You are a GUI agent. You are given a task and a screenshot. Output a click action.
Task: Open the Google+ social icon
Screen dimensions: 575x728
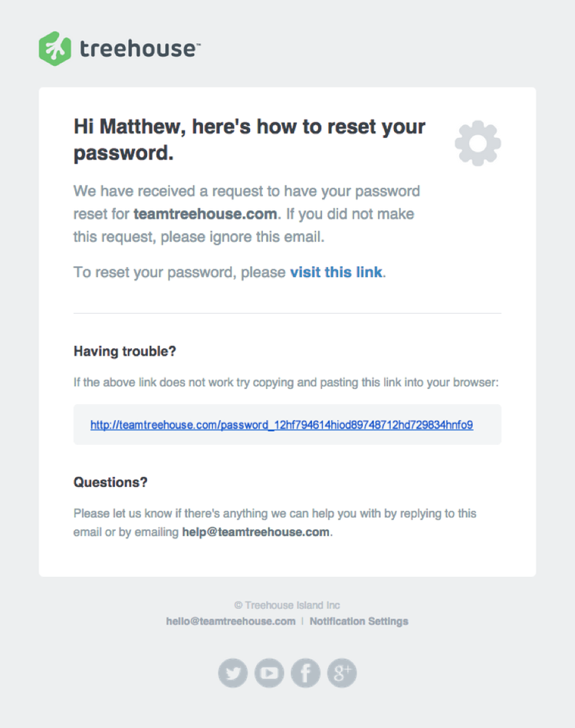342,673
